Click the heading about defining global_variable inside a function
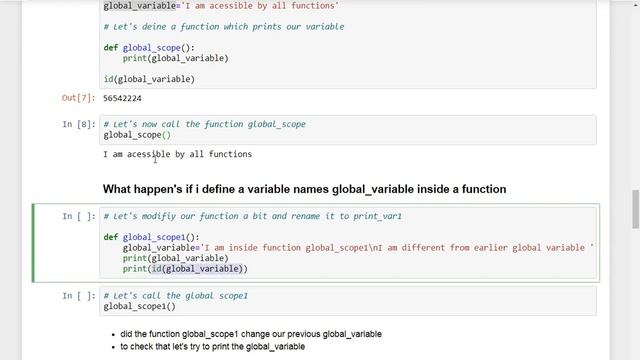The width and height of the screenshot is (640, 360). tap(304, 189)
